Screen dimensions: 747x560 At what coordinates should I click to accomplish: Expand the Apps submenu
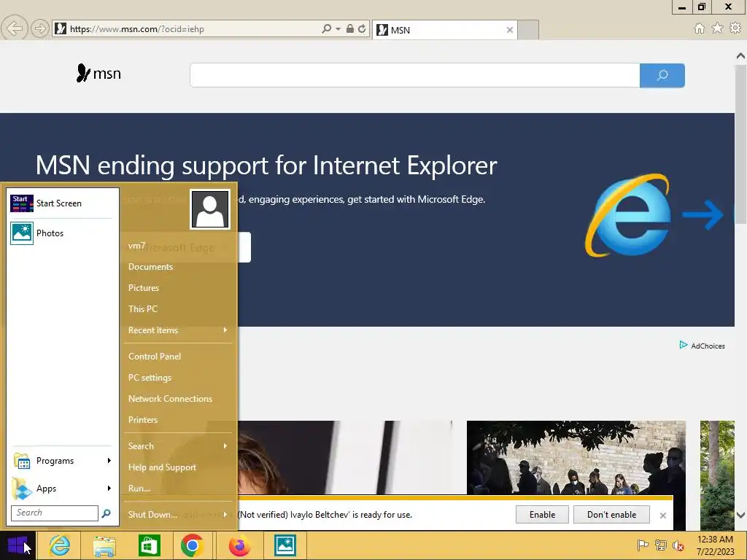(62, 489)
